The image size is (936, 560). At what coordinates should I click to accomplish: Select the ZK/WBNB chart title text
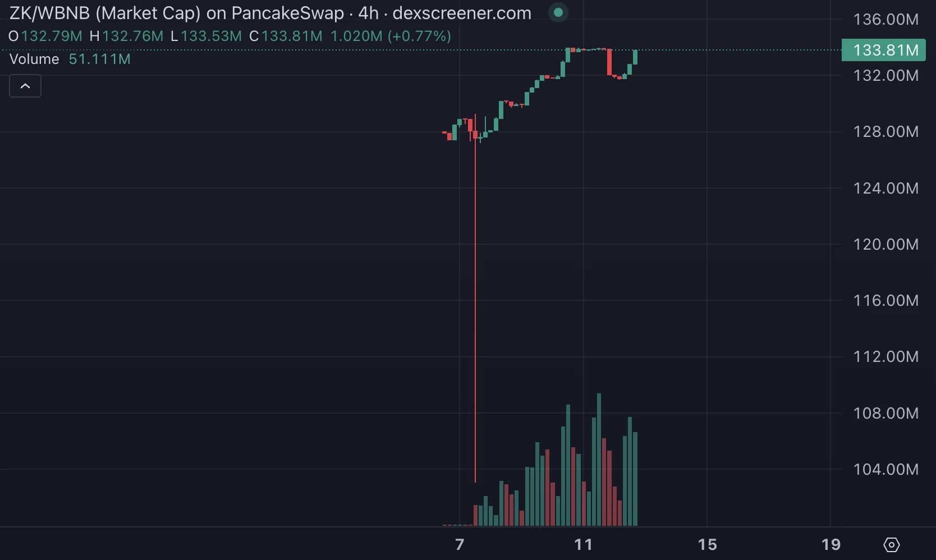270,13
